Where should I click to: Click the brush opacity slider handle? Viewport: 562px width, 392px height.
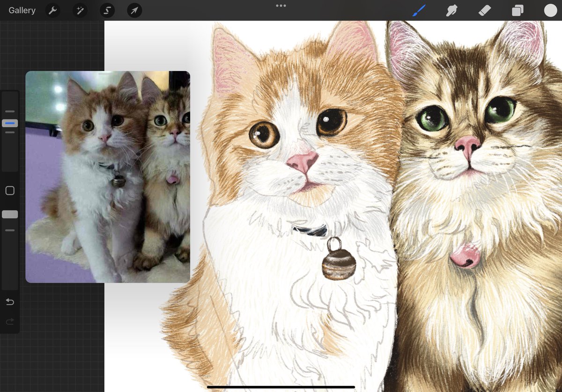coord(10,214)
